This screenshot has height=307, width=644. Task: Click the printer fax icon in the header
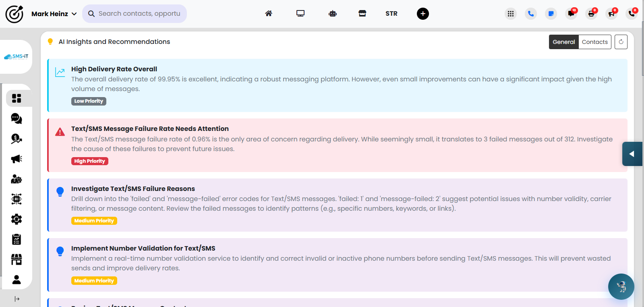click(591, 14)
